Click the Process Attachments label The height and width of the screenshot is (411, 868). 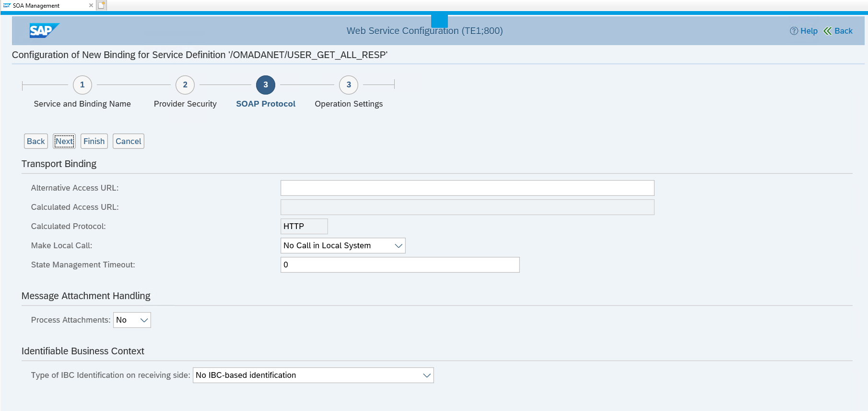pos(71,320)
